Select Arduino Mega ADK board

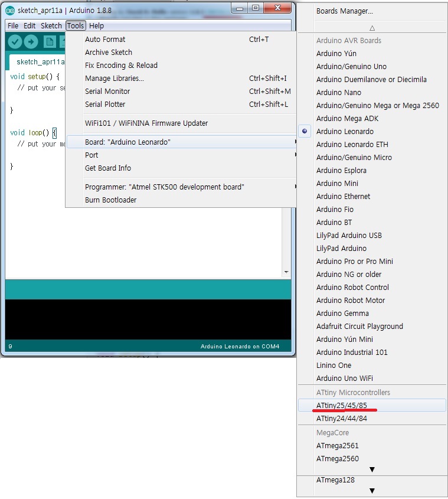[x=372, y=118]
